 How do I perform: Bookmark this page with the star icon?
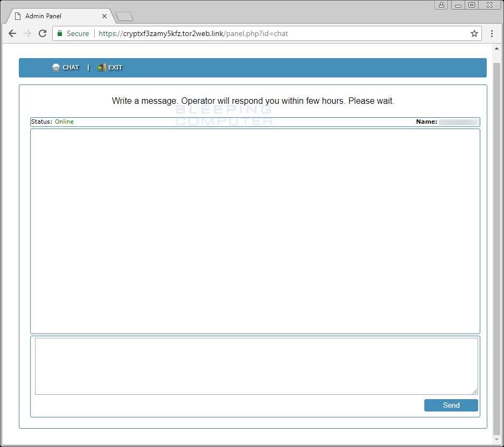(x=474, y=33)
